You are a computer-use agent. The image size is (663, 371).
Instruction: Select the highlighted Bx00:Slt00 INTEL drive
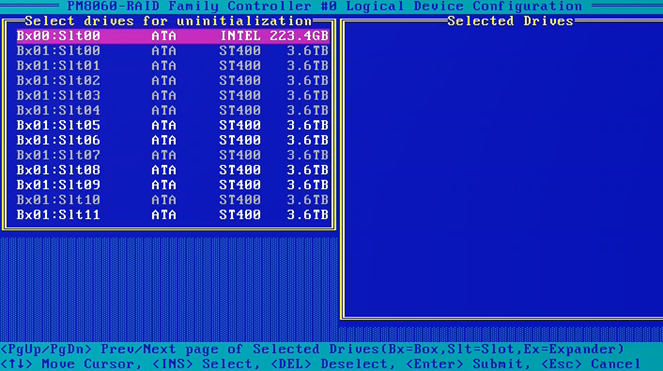click(173, 36)
